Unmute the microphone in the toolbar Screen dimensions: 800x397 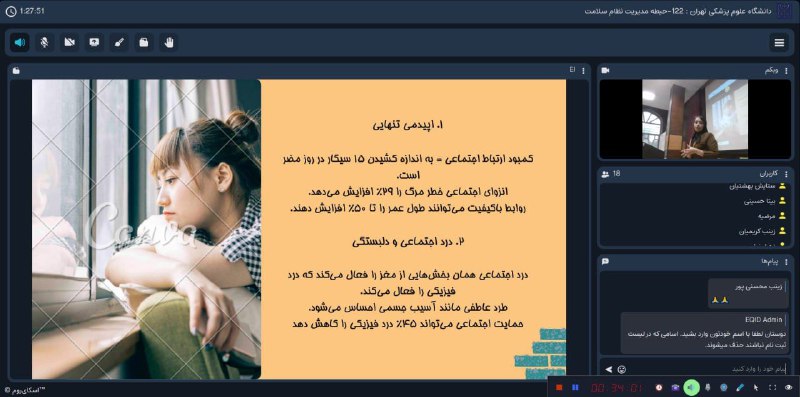point(44,42)
